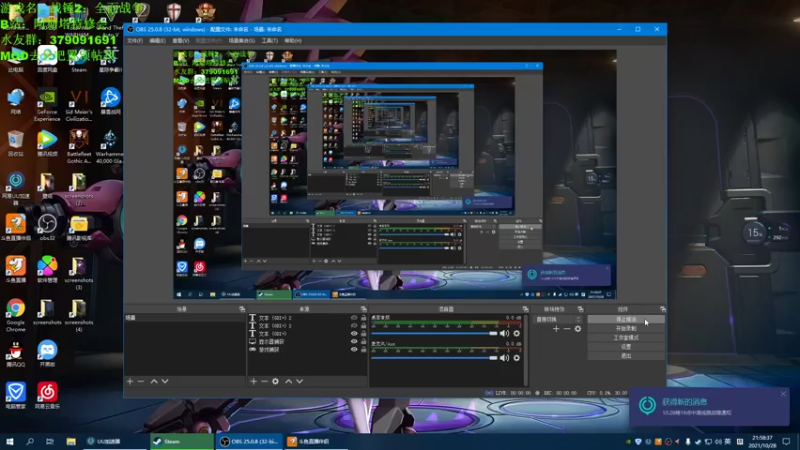Image resolution: width=800 pixels, height=450 pixels.
Task: Toggle lock for 显示器捕获 source
Action: [363, 342]
